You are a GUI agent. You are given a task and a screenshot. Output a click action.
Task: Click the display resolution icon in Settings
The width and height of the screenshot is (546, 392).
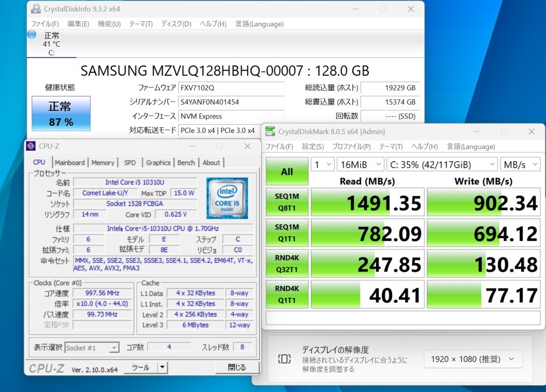(x=284, y=359)
